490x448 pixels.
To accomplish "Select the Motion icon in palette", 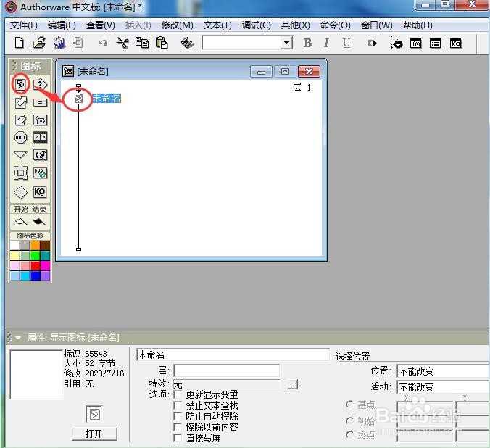I will 20,102.
